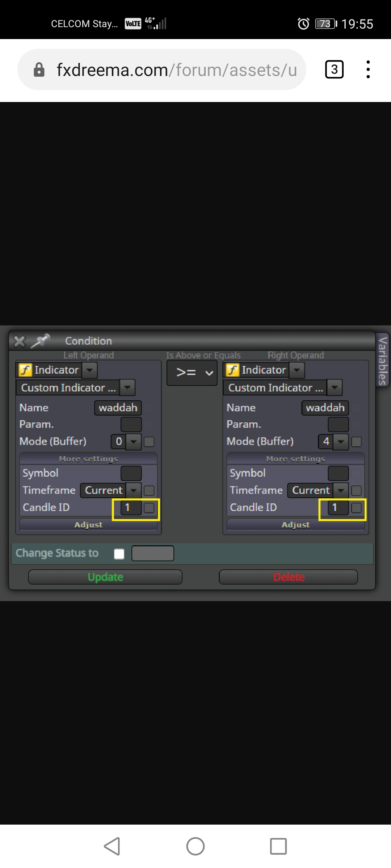This screenshot has width=391, height=868.
Task: Toggle right Candle ID checkbox
Action: click(x=356, y=508)
